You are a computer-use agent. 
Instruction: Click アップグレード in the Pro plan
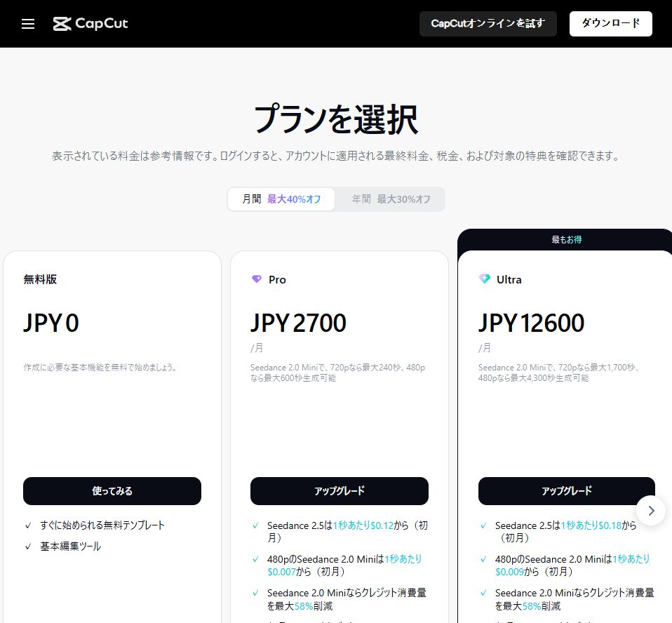(x=339, y=491)
